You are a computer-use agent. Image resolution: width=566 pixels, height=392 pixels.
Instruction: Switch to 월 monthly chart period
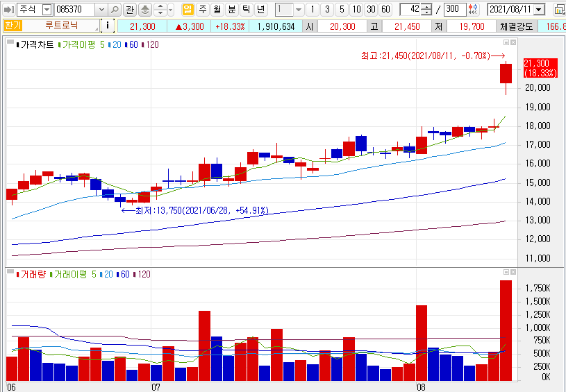(217, 10)
